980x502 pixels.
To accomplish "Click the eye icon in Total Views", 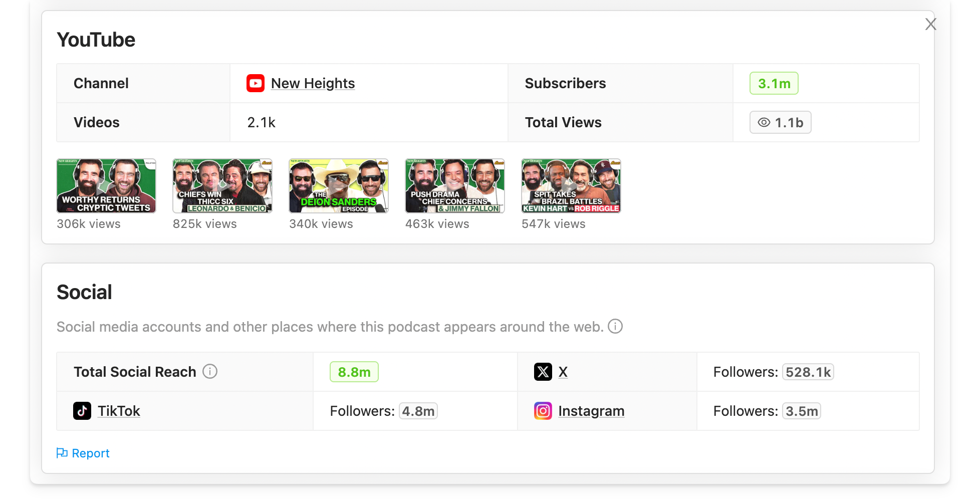I will (x=764, y=122).
